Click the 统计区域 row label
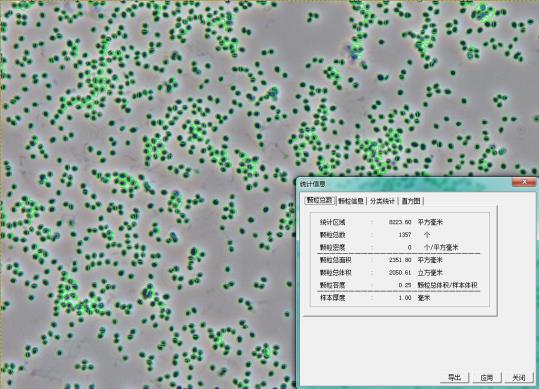 [x=332, y=222]
